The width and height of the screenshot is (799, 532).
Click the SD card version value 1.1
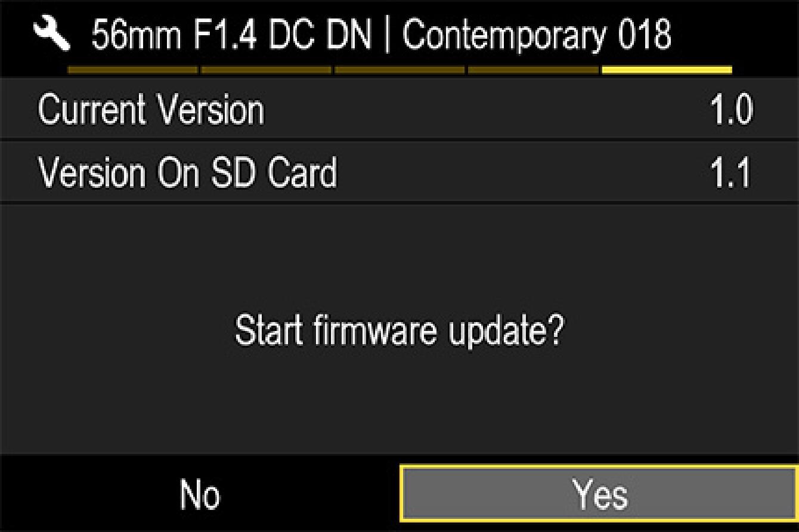tap(732, 172)
